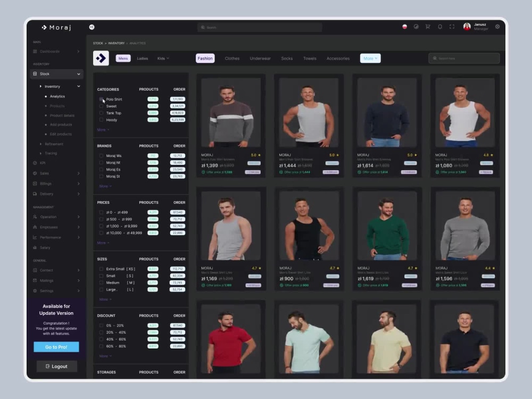Switch to the Clothes tab
532x399 pixels.
[232, 59]
